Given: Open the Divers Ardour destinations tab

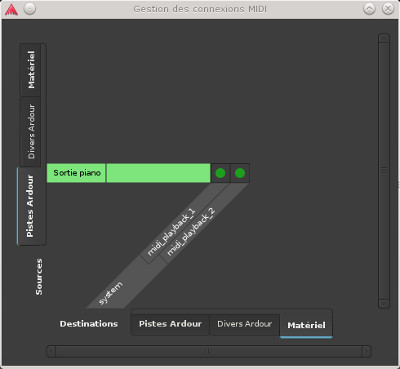Looking at the screenshot, I should 245,324.
